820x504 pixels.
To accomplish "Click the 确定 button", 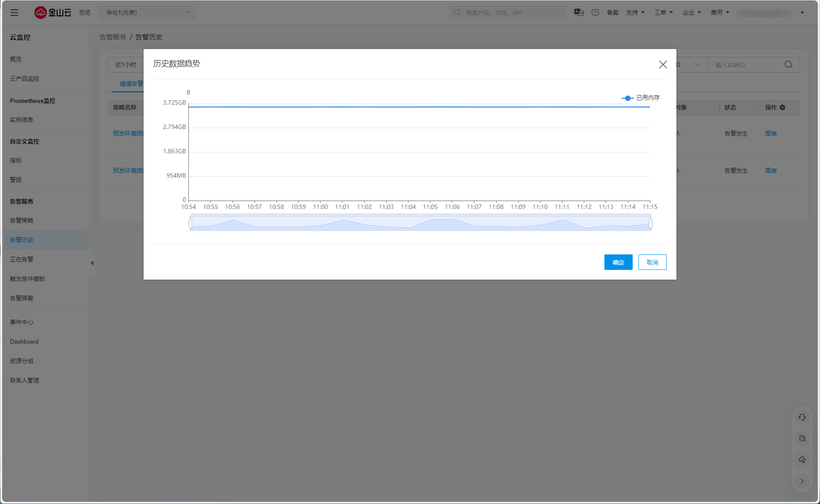I will (619, 262).
